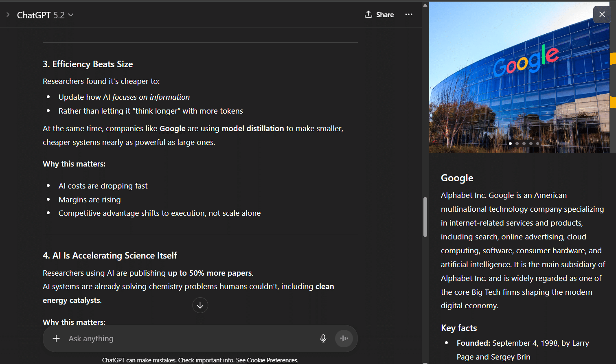Click the Share button
The image size is (616, 364).
coord(379,15)
